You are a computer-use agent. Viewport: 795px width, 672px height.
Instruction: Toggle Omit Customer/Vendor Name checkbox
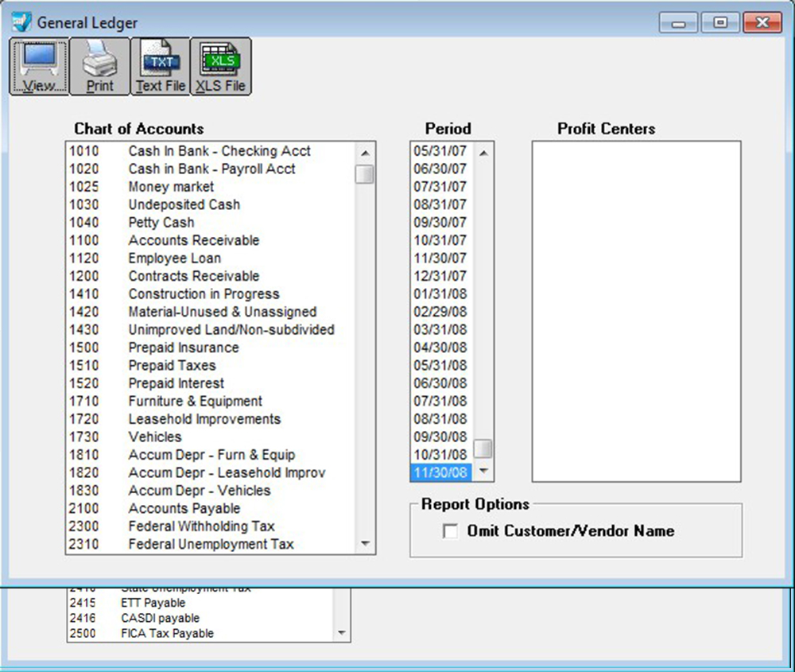[450, 531]
